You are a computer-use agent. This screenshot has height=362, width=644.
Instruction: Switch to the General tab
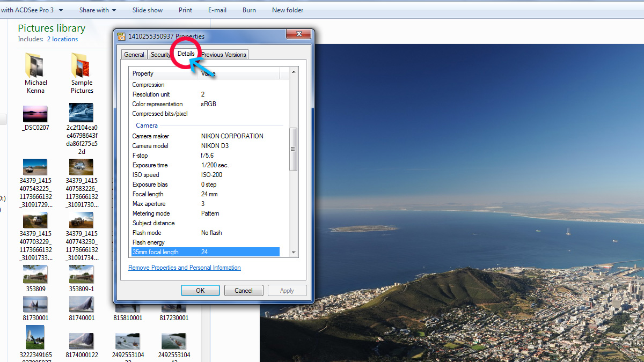(x=134, y=55)
